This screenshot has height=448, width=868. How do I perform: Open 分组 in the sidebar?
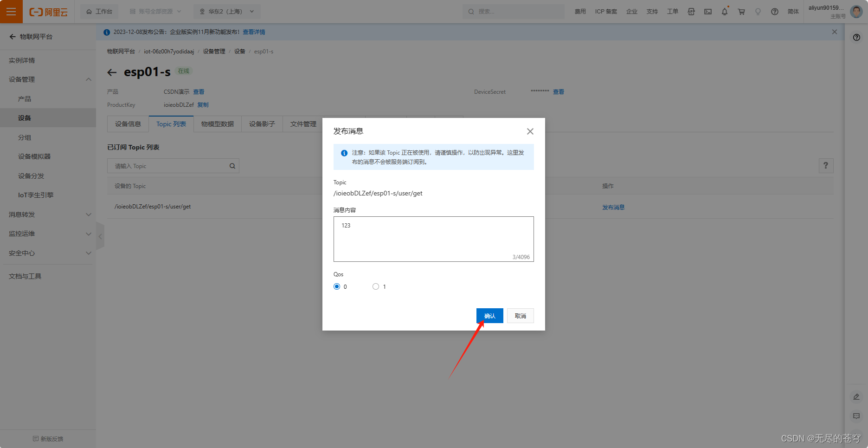(x=25, y=137)
